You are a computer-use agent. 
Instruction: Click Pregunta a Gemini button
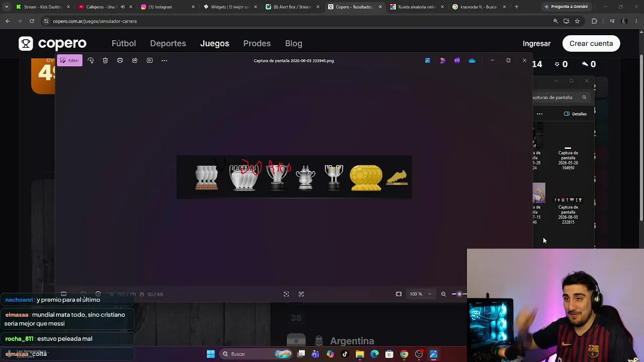coord(566,7)
